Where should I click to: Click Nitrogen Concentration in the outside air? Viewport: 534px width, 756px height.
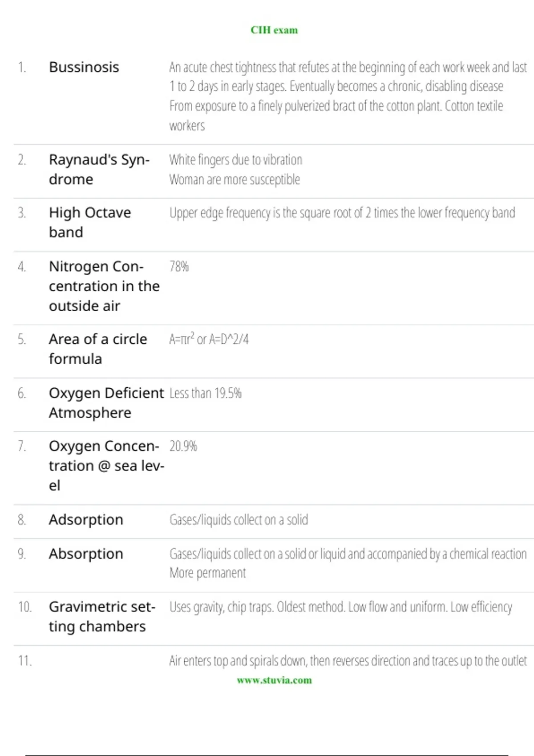(104, 286)
